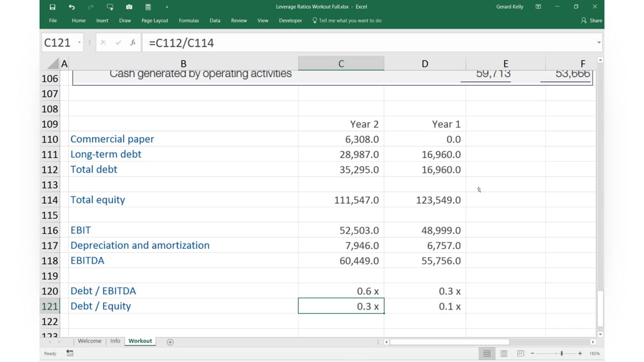644x362 pixels.
Task: Select the 'Total equity' label cell
Action: tap(184, 200)
